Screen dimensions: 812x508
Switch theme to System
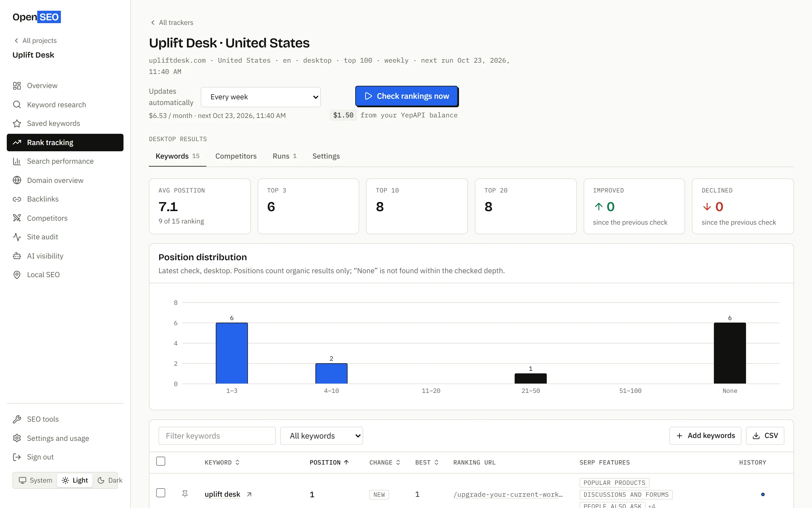[x=36, y=480]
